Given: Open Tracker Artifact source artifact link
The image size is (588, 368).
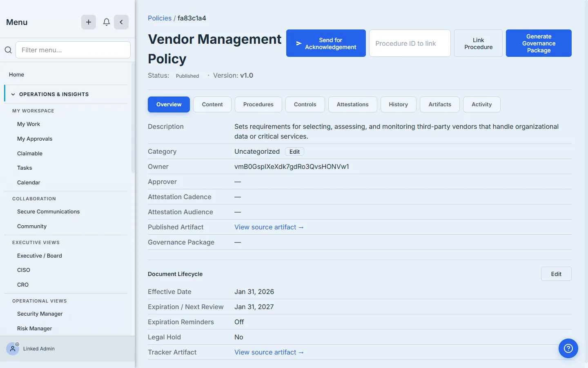Looking at the screenshot, I should (x=269, y=352).
